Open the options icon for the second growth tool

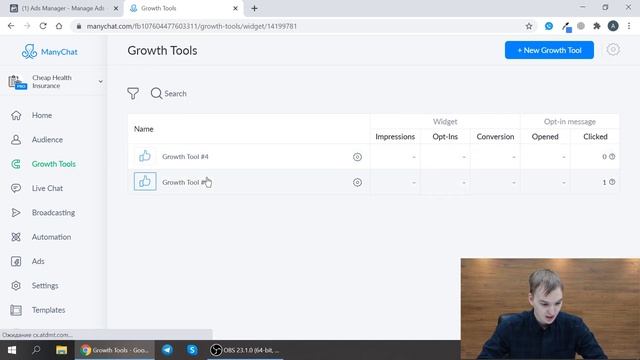(x=357, y=182)
